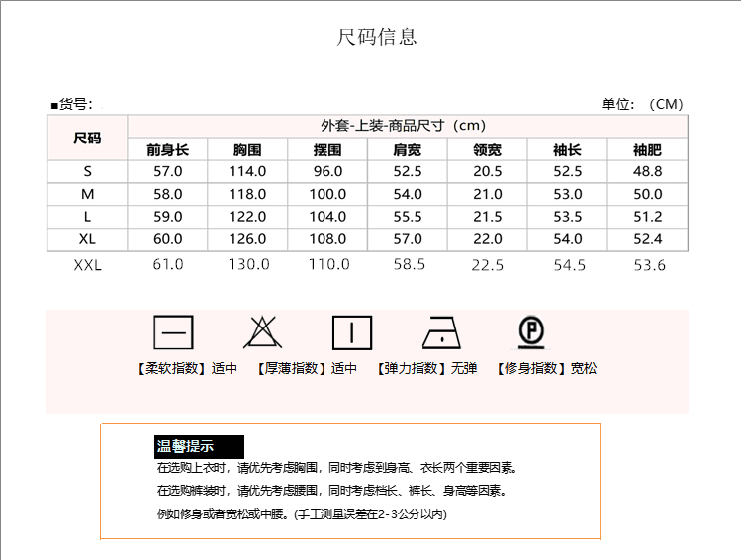
Task: Click the 货号 label
Action: (x=72, y=104)
